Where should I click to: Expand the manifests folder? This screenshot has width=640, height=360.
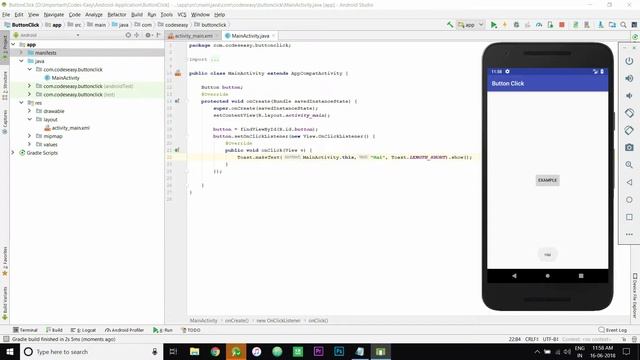coord(21,53)
